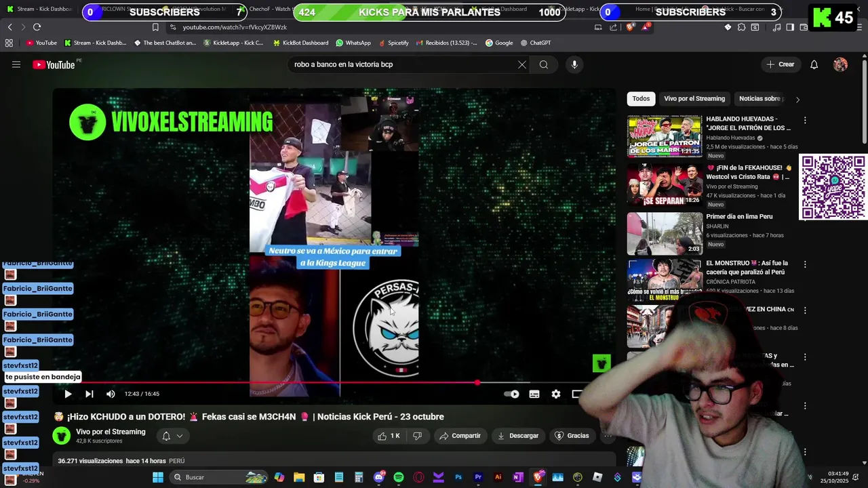Open File Explorer from the taskbar

pos(299,477)
